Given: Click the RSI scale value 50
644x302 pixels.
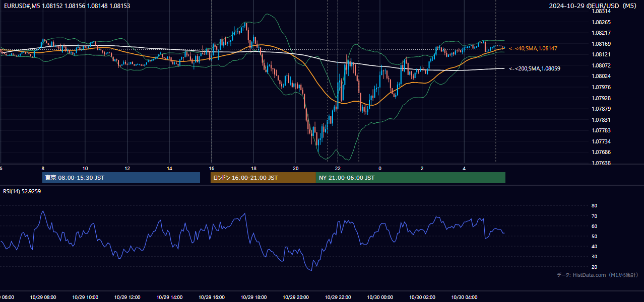Looking at the screenshot, I should pyautogui.click(x=594, y=236).
